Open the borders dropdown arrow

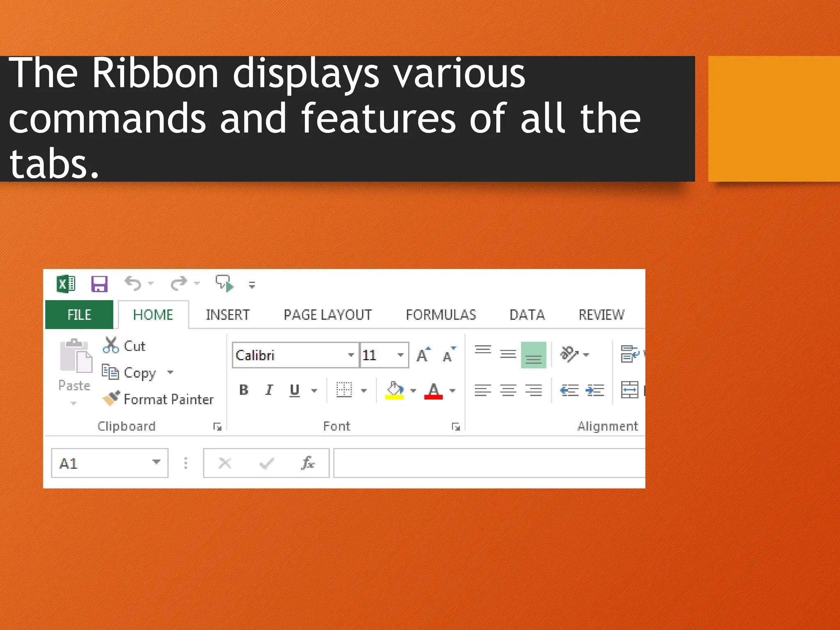click(x=364, y=390)
